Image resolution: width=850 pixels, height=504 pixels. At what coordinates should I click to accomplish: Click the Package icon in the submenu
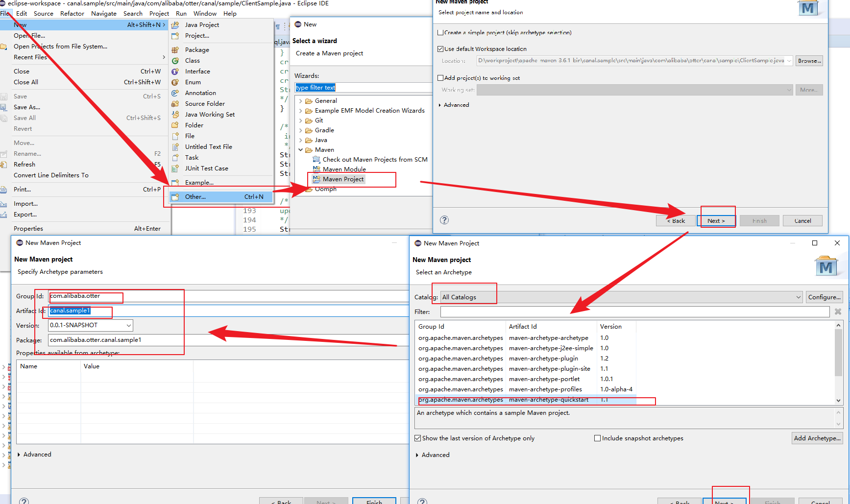click(x=175, y=49)
